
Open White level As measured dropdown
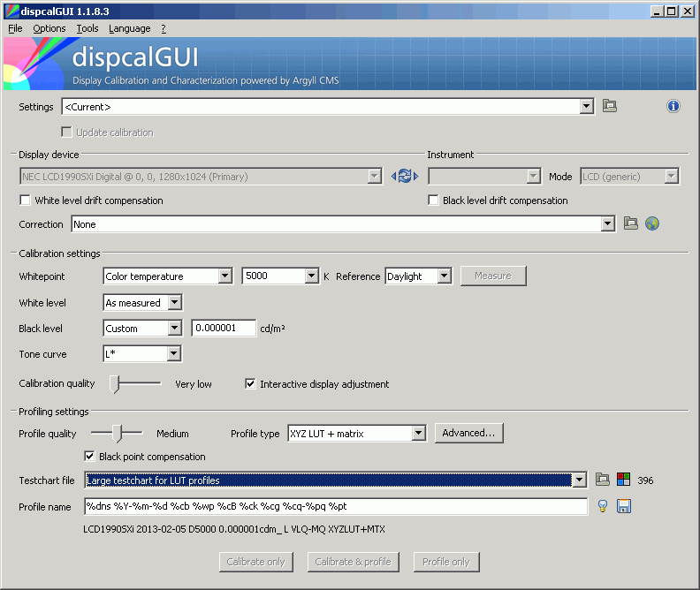(x=174, y=302)
